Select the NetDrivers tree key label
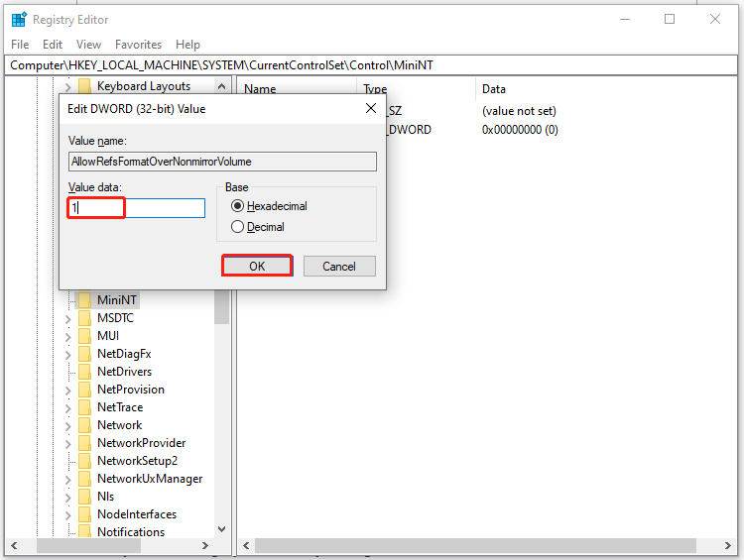744x560 pixels. 124,372
